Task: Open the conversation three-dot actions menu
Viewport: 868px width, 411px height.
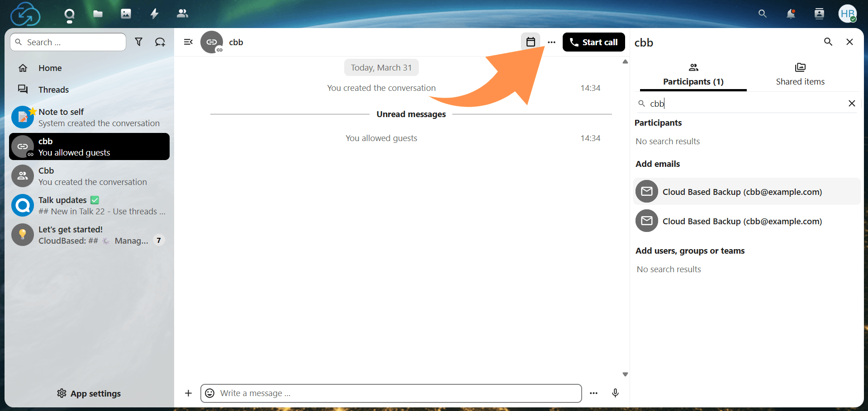Action: tap(551, 42)
